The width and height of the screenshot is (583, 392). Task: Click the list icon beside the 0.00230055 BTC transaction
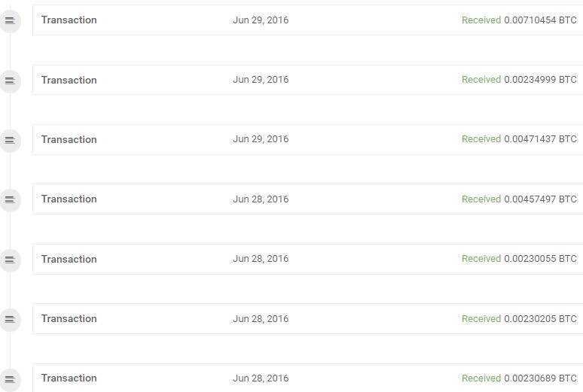10,260
